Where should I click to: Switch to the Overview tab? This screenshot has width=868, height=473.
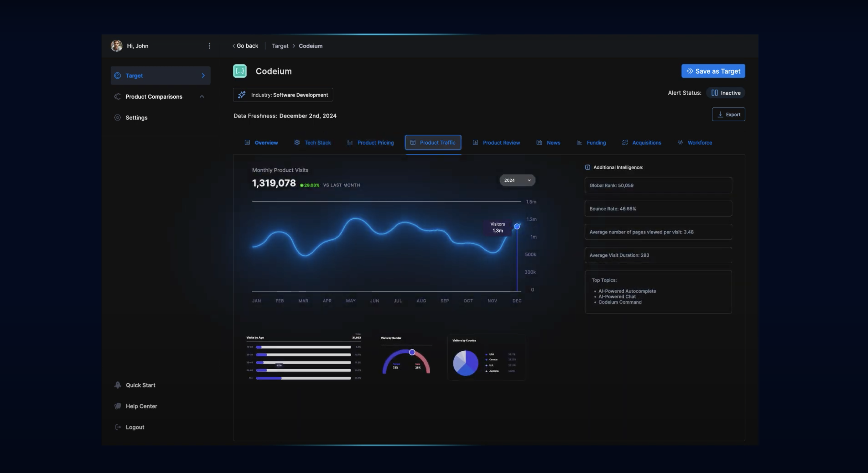click(x=261, y=142)
